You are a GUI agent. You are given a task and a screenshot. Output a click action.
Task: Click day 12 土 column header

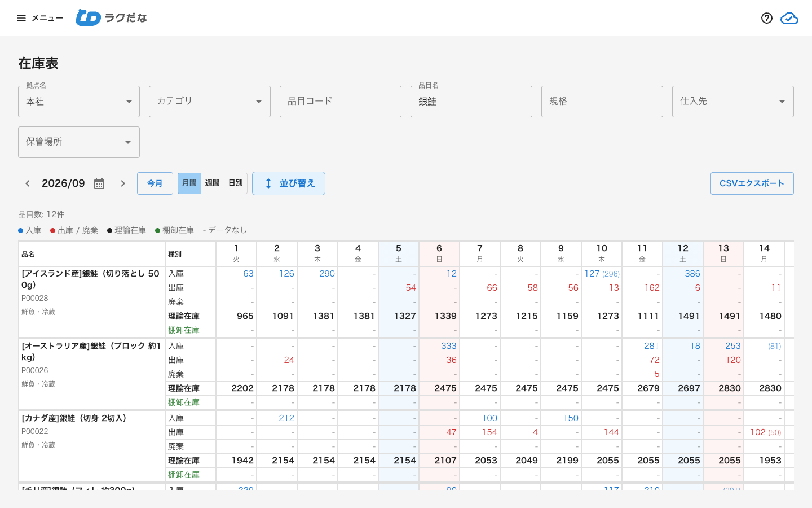pos(683,253)
